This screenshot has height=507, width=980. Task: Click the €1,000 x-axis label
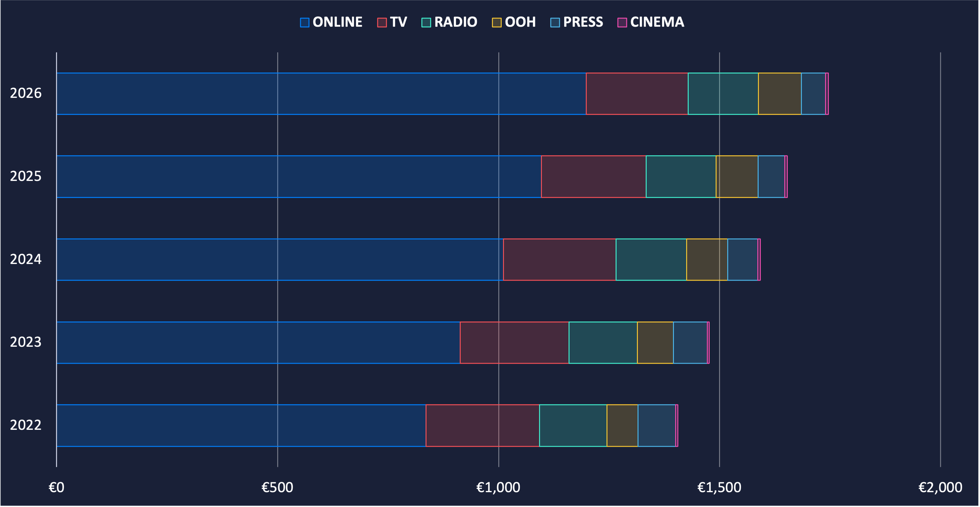click(x=498, y=487)
